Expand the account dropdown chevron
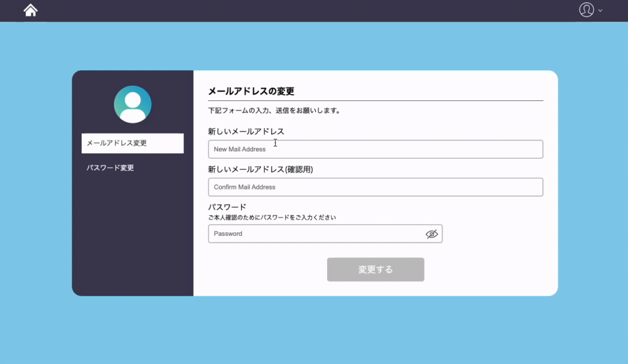The image size is (628, 364). [x=600, y=11]
